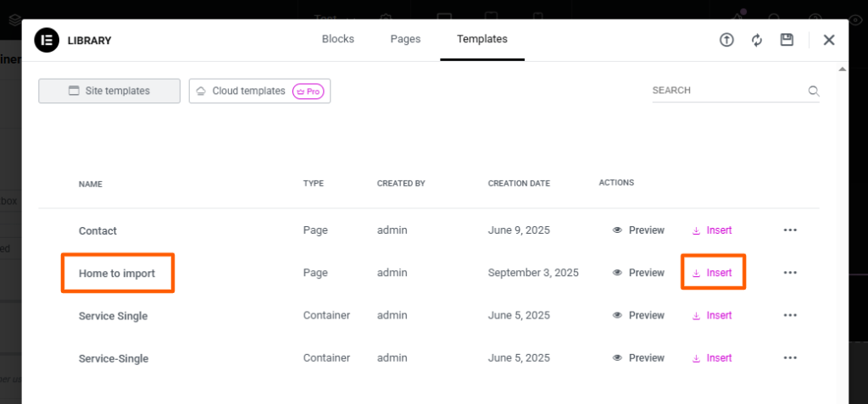868x404 pixels.
Task: Preview the Home to import template
Action: (638, 273)
